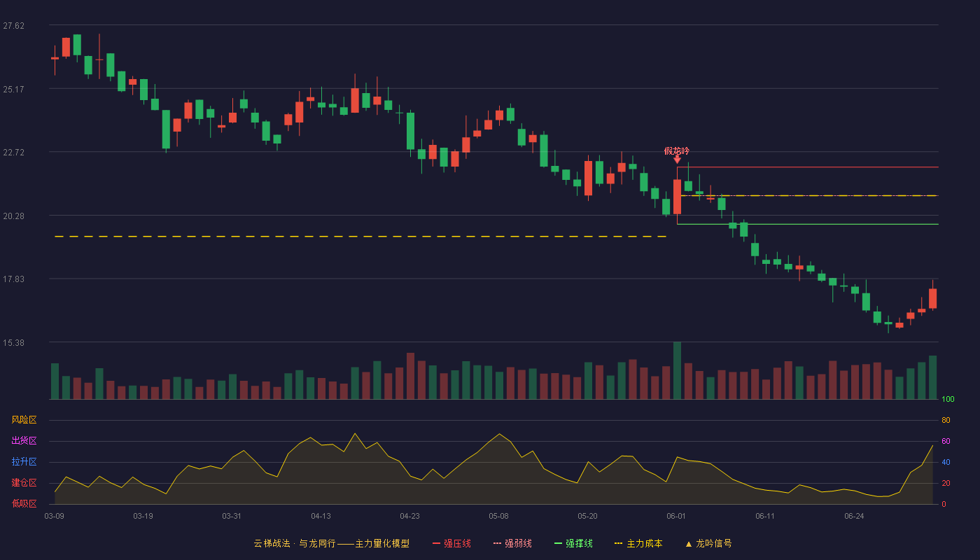Click the red resistance line right of 假龙吟
Screen dimensions: 980x560
808,167
